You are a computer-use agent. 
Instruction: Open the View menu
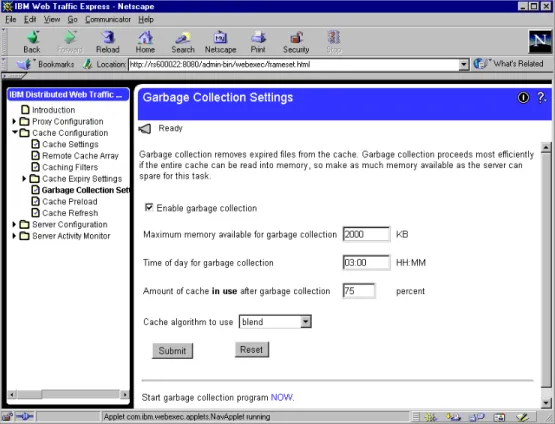pos(52,19)
